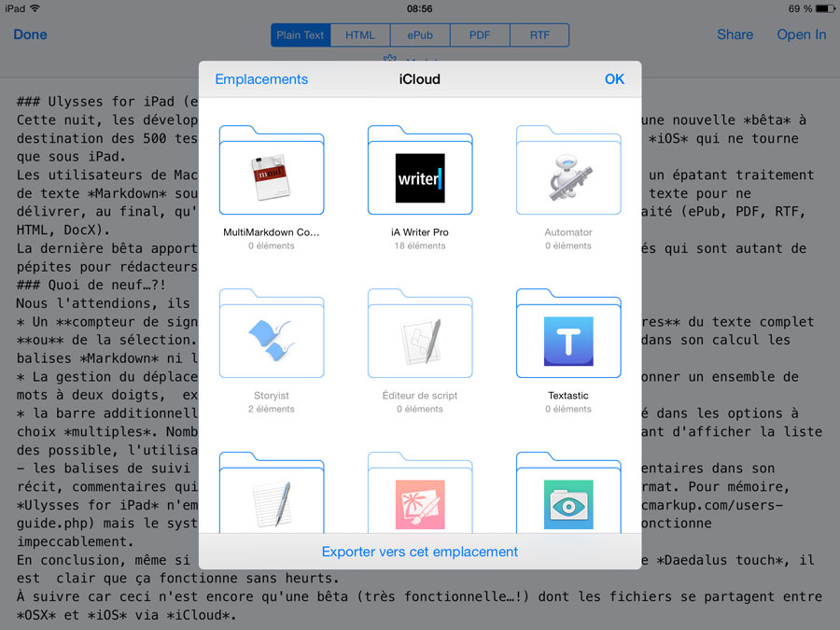
Task: Switch export format to Plain Text
Action: pos(301,35)
